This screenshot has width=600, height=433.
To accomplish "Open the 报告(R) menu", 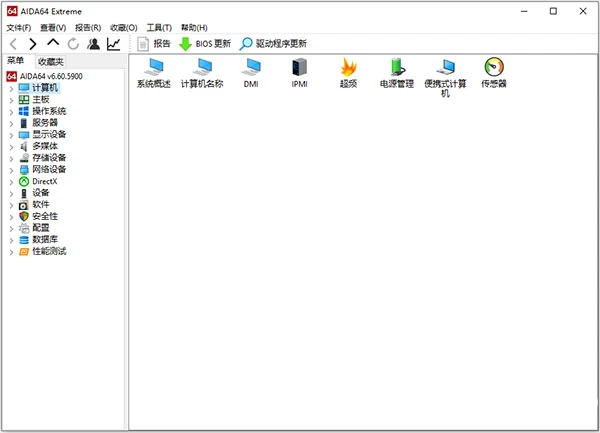I will (x=88, y=28).
